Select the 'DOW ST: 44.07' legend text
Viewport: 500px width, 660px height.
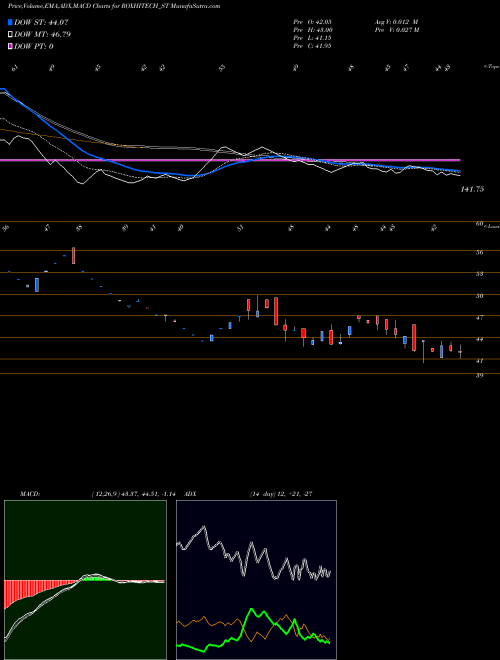pos(41,22)
